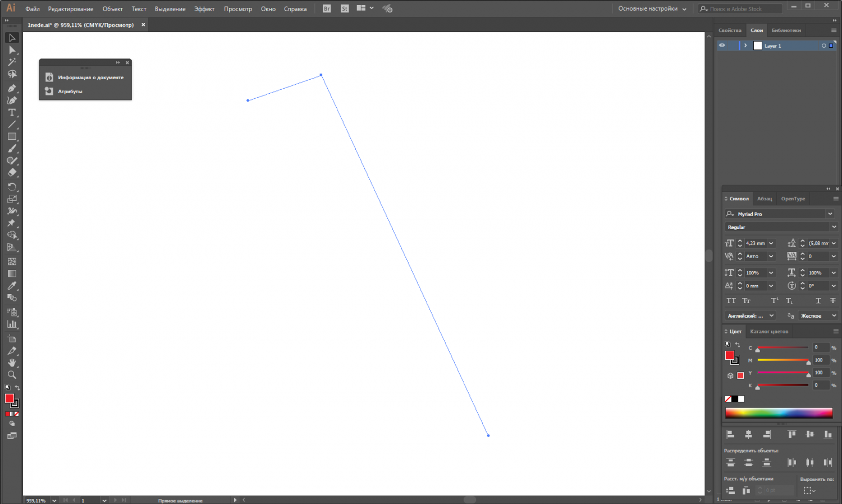Open zoom level 959,11% dropdown
Viewport: 842px width, 504px height.
click(x=54, y=500)
